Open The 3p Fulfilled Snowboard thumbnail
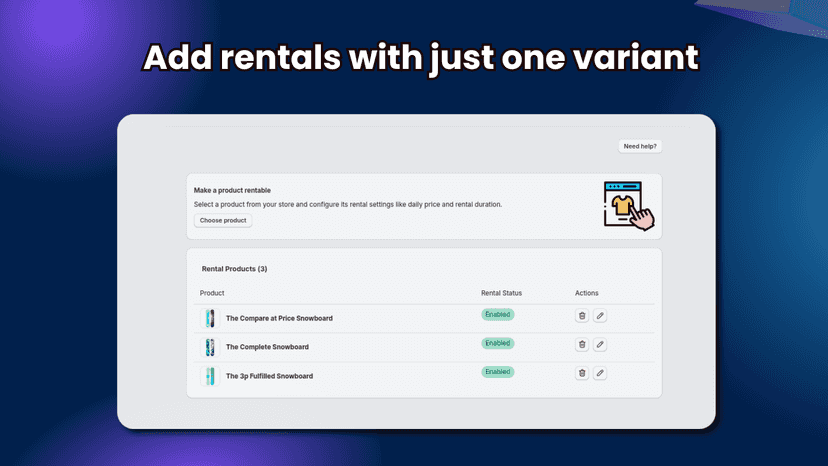The width and height of the screenshot is (828, 466). click(210, 376)
